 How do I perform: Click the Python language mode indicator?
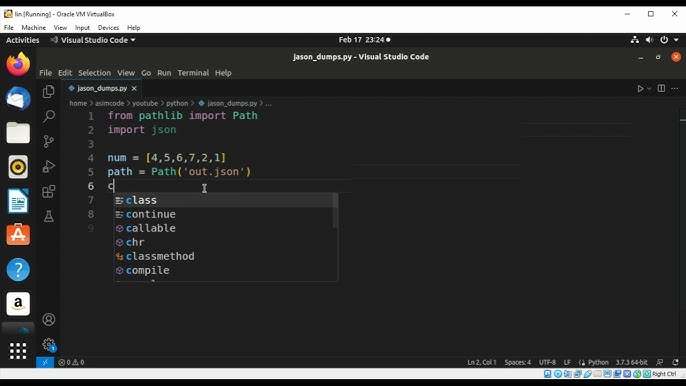(598, 362)
